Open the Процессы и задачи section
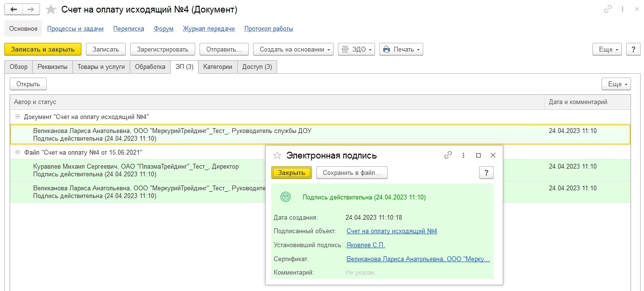This screenshot has height=291, width=644. pos(75,29)
